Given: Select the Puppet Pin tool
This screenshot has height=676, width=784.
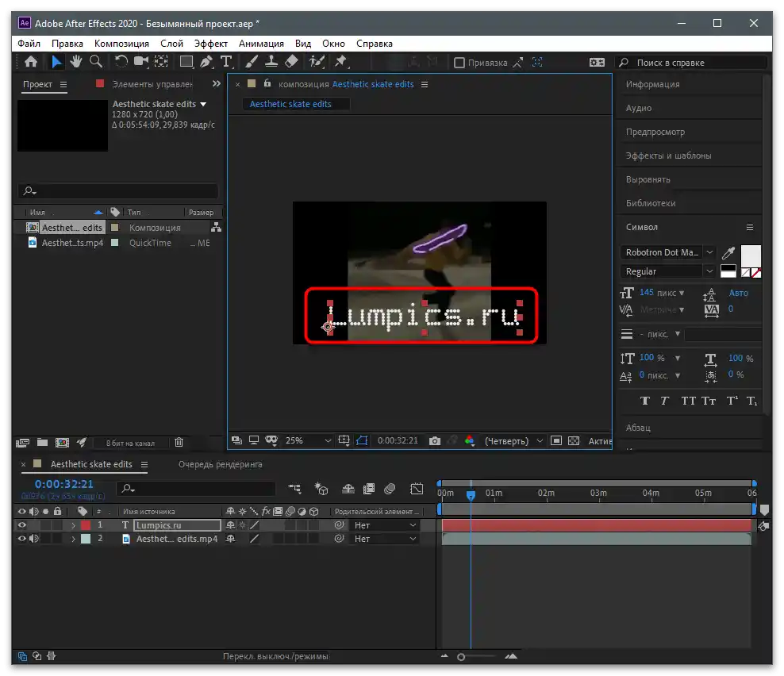Looking at the screenshot, I should pyautogui.click(x=341, y=62).
